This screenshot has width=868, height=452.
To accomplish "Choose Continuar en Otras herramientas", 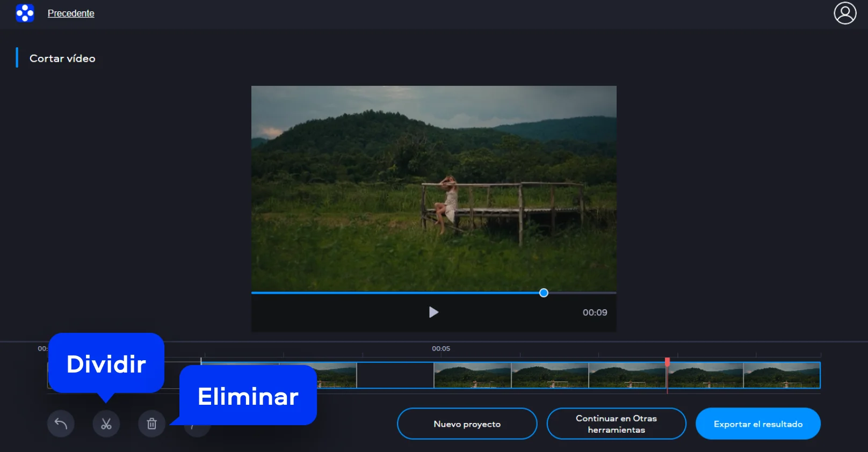I will 616,424.
